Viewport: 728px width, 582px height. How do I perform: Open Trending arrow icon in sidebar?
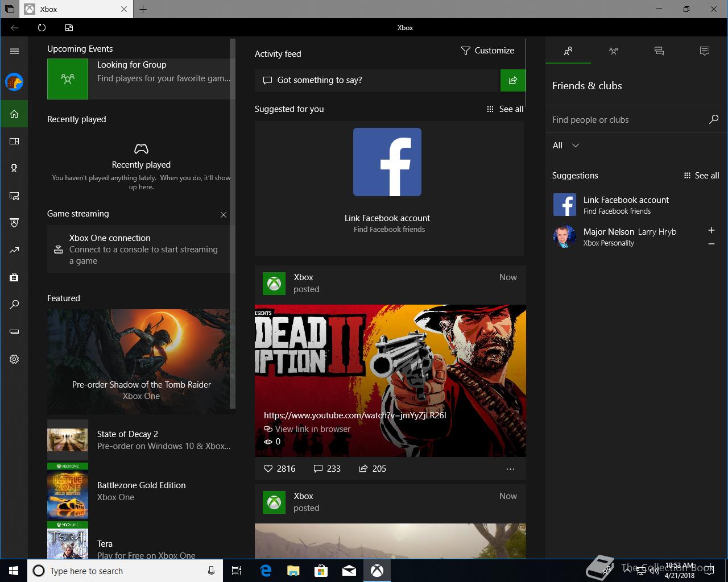(14, 250)
